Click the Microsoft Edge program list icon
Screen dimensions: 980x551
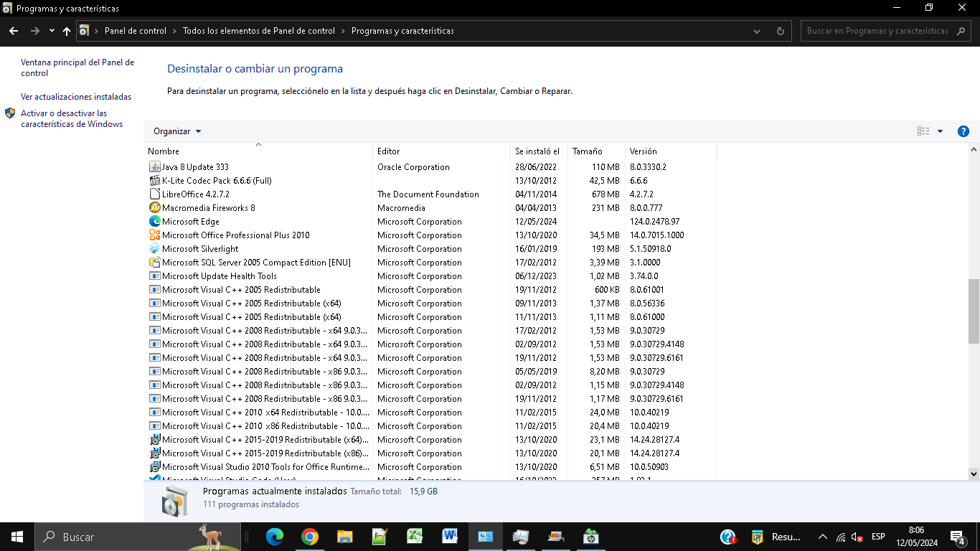point(154,222)
